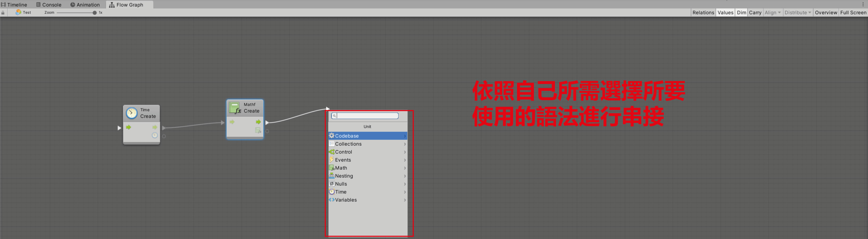The width and height of the screenshot is (868, 239).
Task: Click the Full Screen button
Action: [853, 13]
